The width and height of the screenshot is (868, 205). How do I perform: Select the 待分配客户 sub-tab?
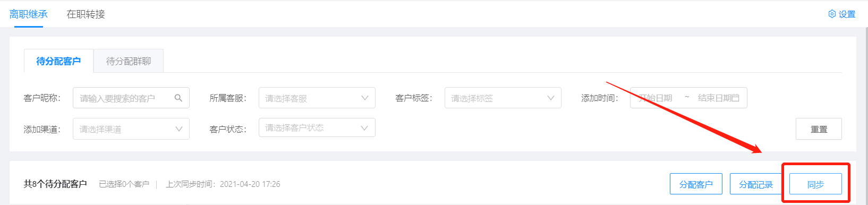click(x=58, y=61)
